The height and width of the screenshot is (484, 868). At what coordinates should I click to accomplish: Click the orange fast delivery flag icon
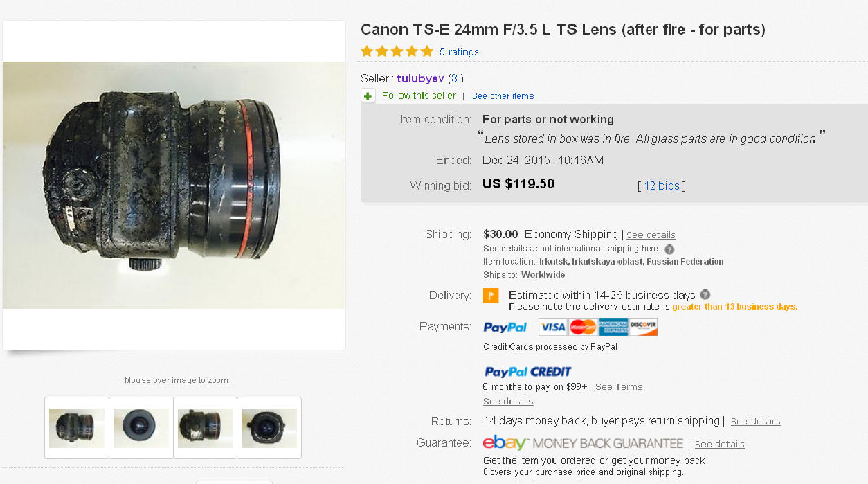(491, 296)
